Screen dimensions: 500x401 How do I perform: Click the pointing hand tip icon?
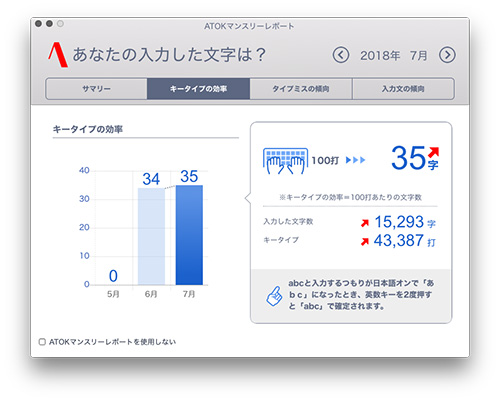tap(274, 296)
